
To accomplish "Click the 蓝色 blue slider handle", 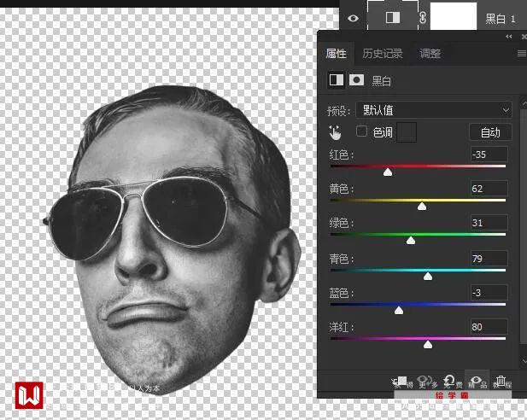I will pos(399,311).
